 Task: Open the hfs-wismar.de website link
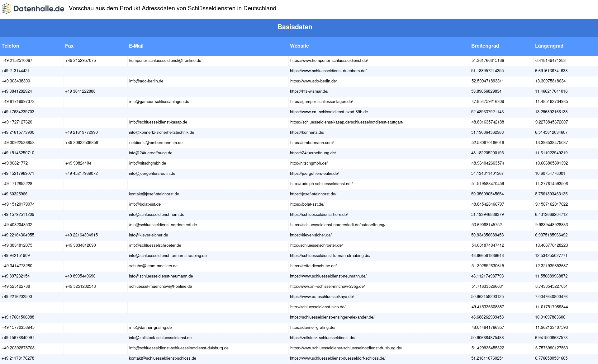tap(309, 91)
